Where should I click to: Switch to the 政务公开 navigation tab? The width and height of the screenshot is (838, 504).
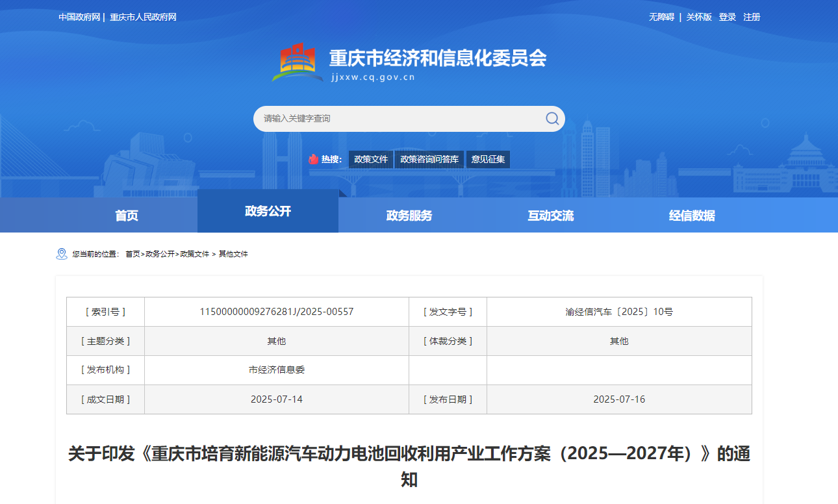(x=268, y=211)
